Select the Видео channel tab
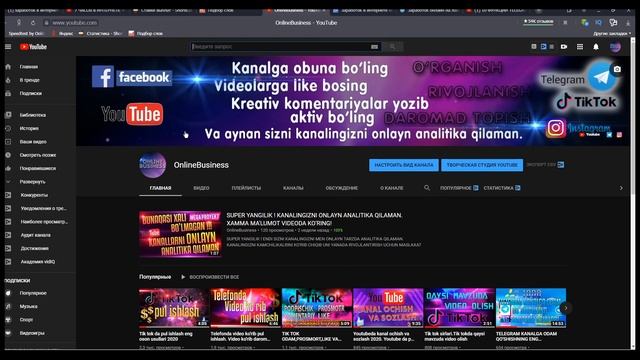Viewport: 640px width, 360px height. point(201,188)
